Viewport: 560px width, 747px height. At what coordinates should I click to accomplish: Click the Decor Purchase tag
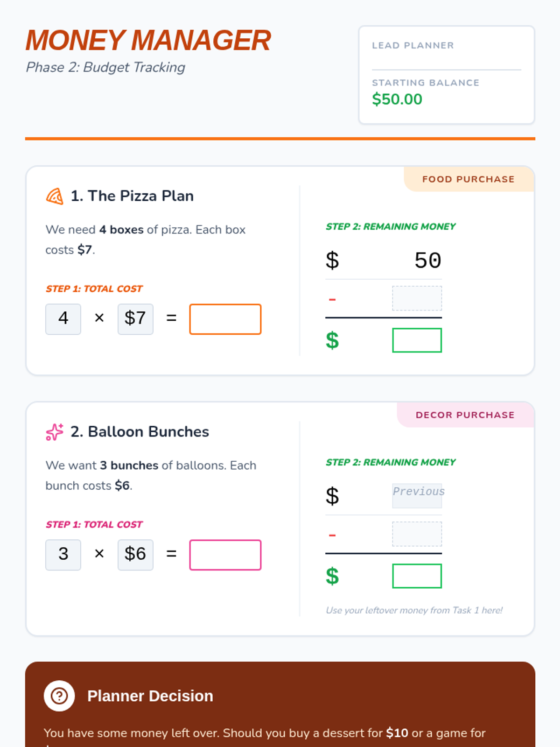pos(465,415)
